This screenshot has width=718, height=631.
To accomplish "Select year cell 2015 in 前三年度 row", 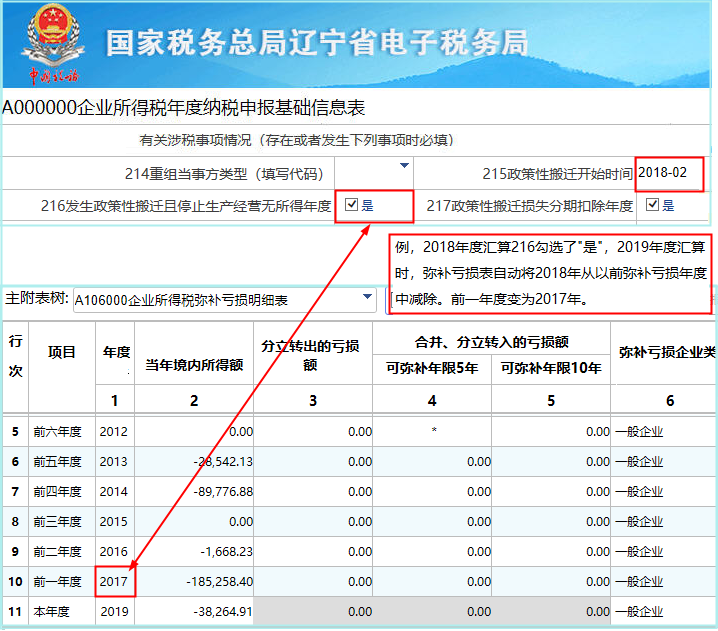I will [x=114, y=522].
